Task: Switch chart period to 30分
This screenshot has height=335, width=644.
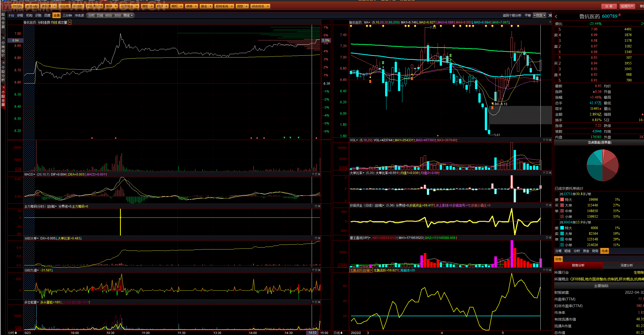Action: click(118, 15)
